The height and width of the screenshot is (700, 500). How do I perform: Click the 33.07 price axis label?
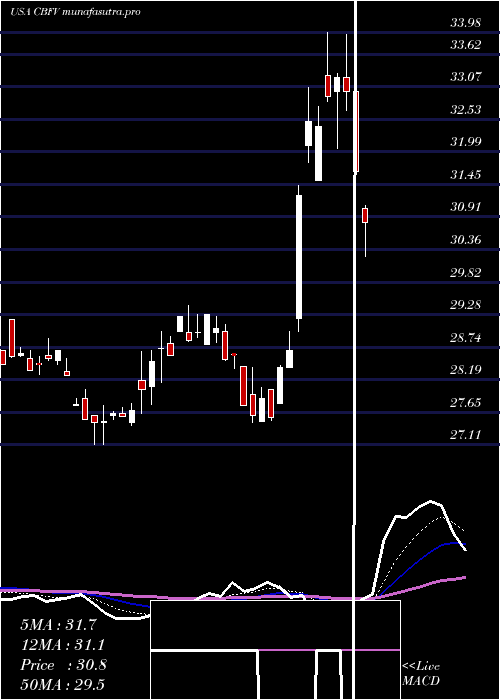(466, 76)
